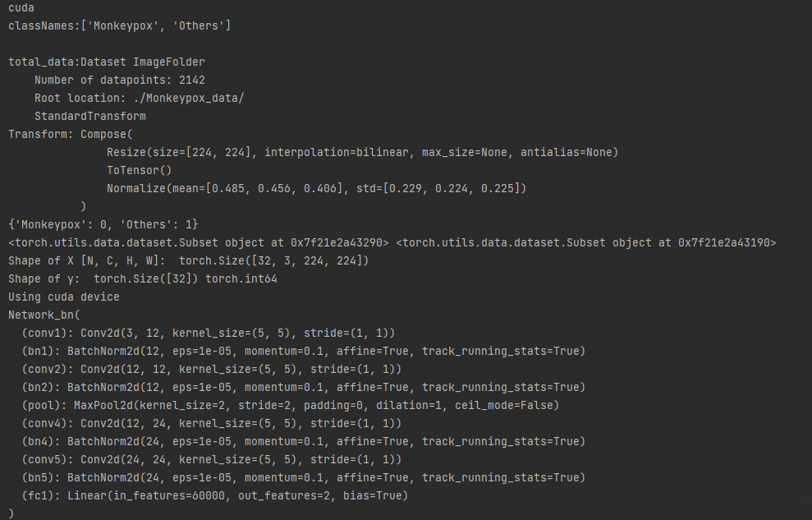This screenshot has height=520, width=812.
Task: Click the 'Network_bn(' line
Action: (x=44, y=315)
